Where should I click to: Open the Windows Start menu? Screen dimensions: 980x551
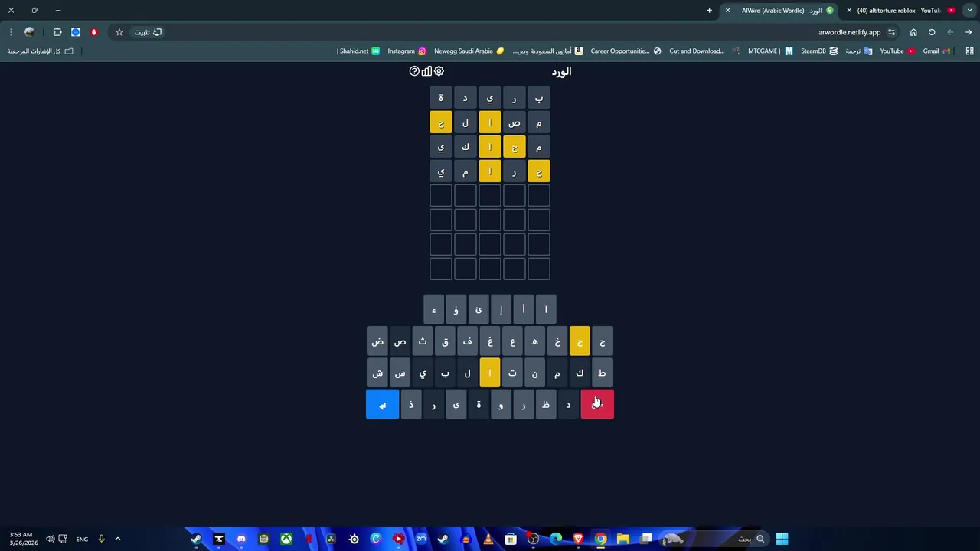(782, 539)
